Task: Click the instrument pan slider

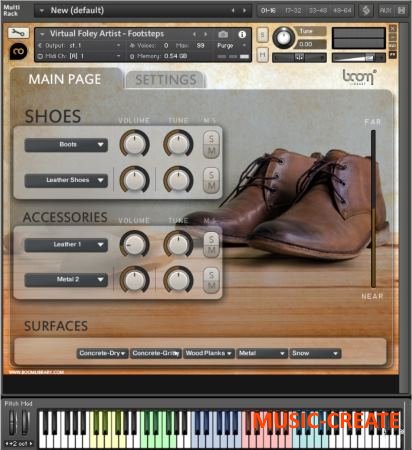Action: click(299, 58)
